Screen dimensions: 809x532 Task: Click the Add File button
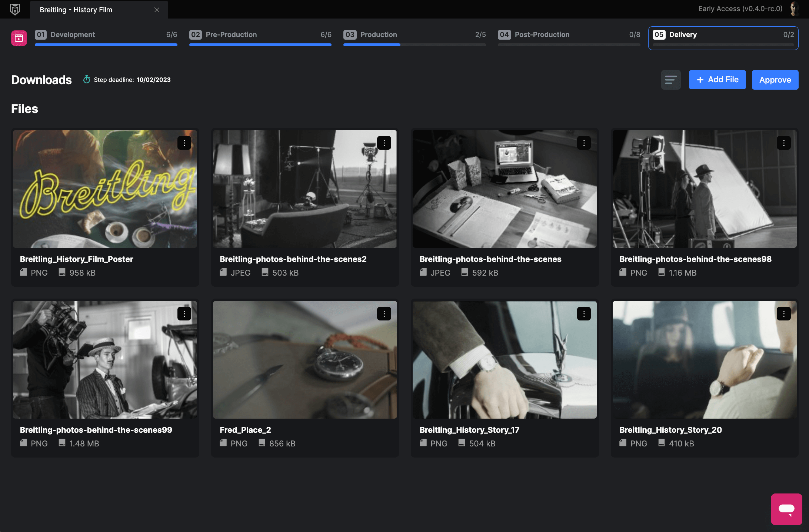(717, 80)
